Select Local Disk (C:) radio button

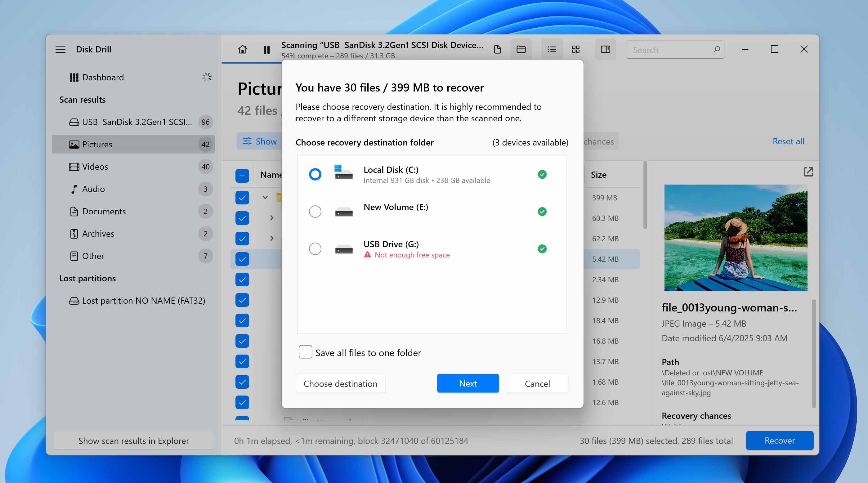pos(315,174)
